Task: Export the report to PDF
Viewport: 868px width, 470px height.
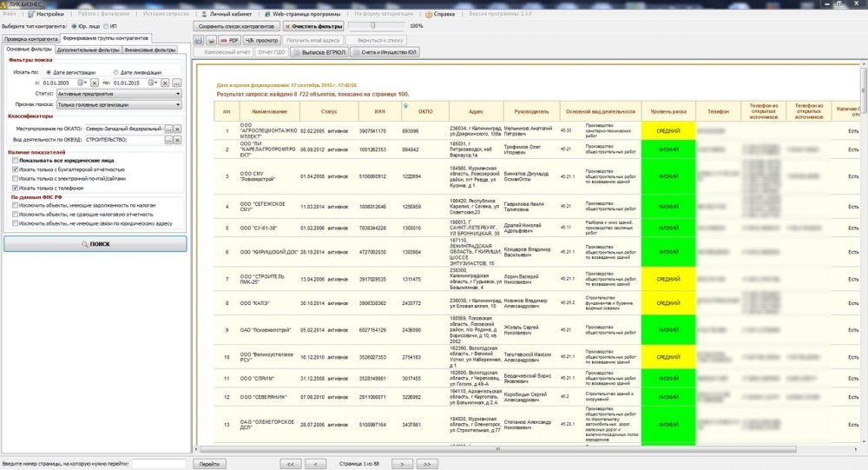Action: coord(229,41)
